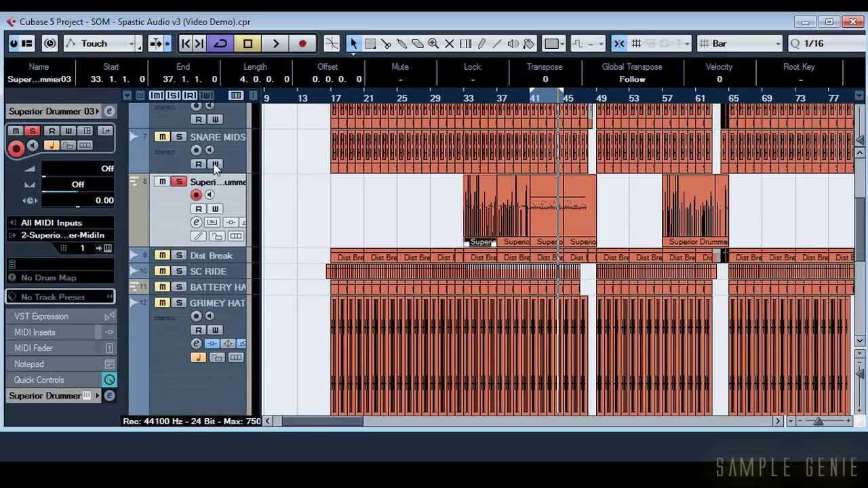
Task: Open the Bar snap type dropdown
Action: (741, 43)
